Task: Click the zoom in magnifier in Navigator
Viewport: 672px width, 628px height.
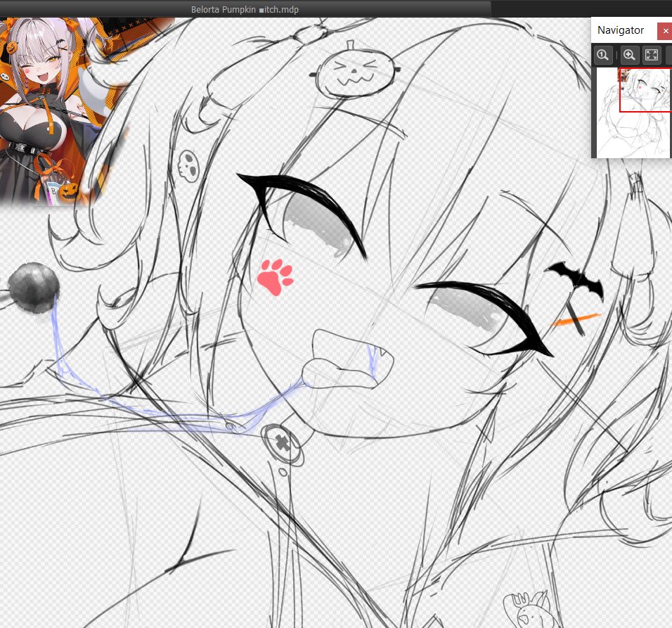Action: 629,55
